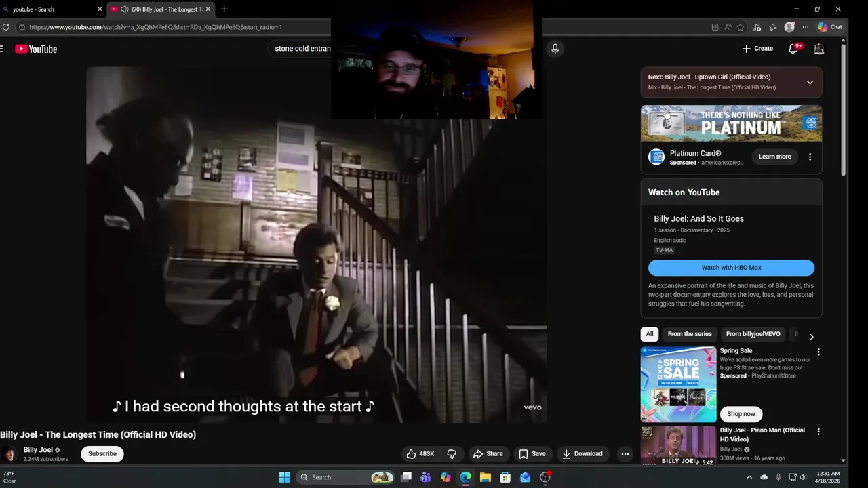868x488 pixels.
Task: Refresh the page
Action: [x=6, y=27]
